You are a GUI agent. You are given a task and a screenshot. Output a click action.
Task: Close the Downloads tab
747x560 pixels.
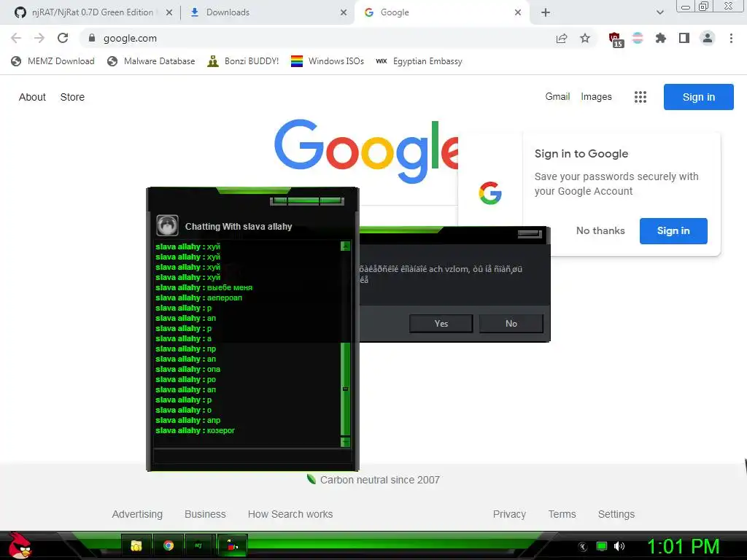tap(344, 12)
